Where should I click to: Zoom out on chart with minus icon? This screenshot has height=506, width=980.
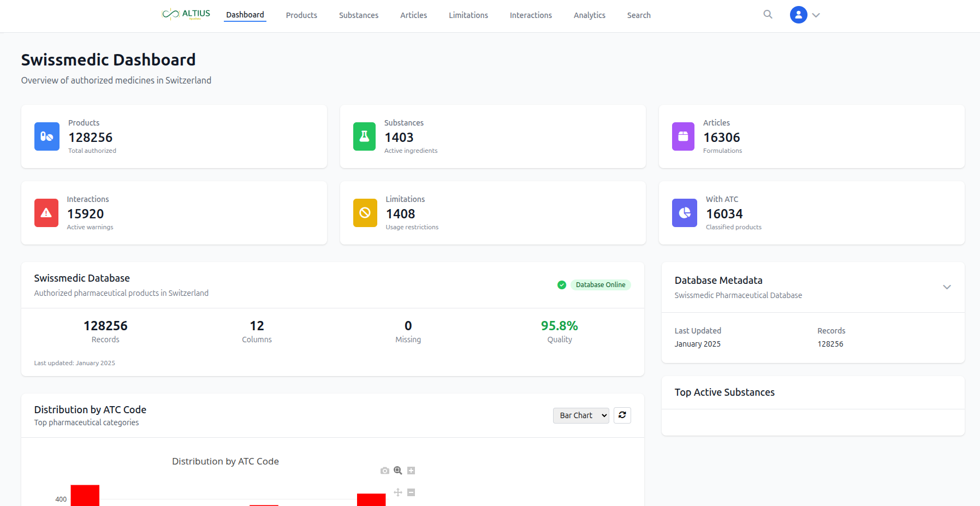coord(411,492)
